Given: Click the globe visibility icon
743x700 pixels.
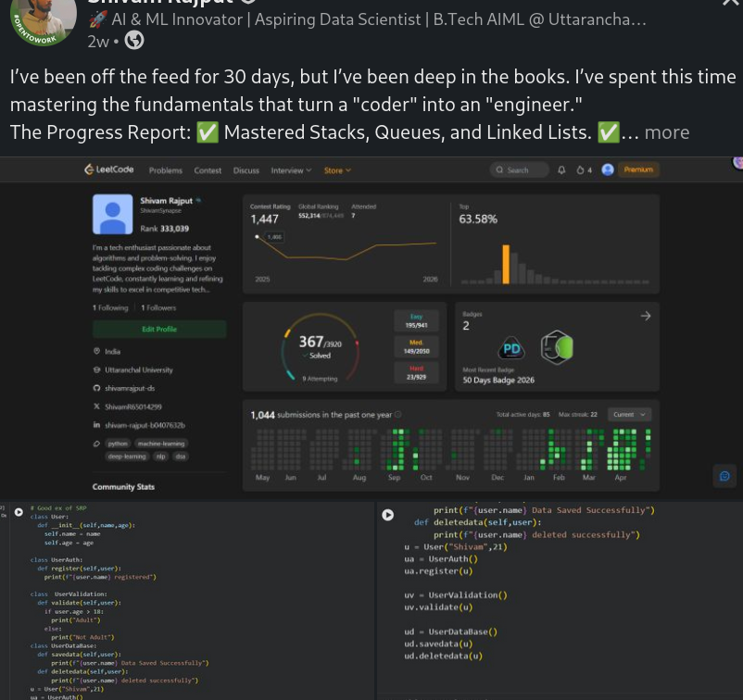Looking at the screenshot, I should [x=134, y=41].
